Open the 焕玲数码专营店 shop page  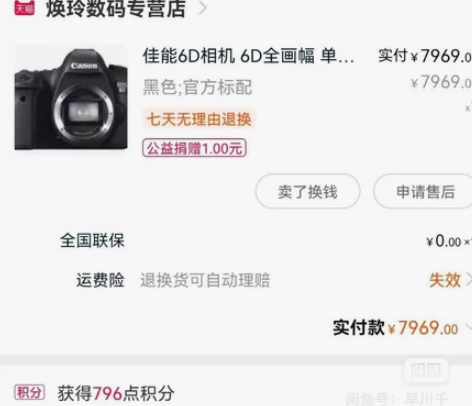coord(116,8)
